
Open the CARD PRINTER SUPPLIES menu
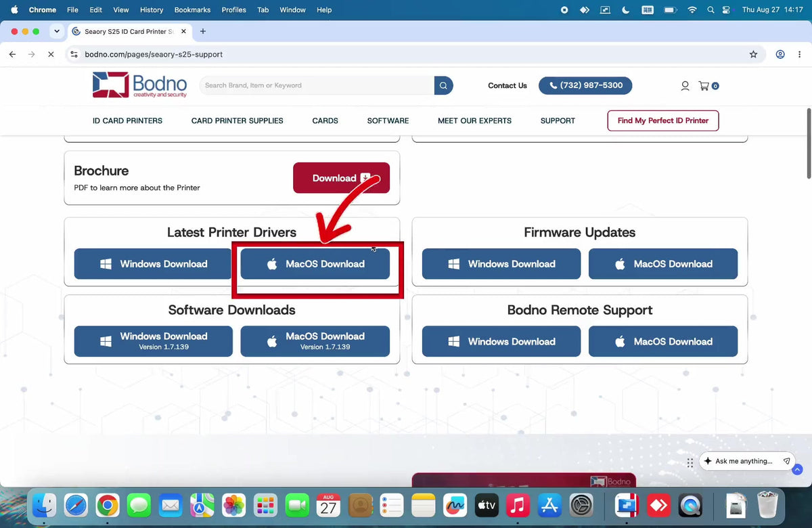(238, 120)
